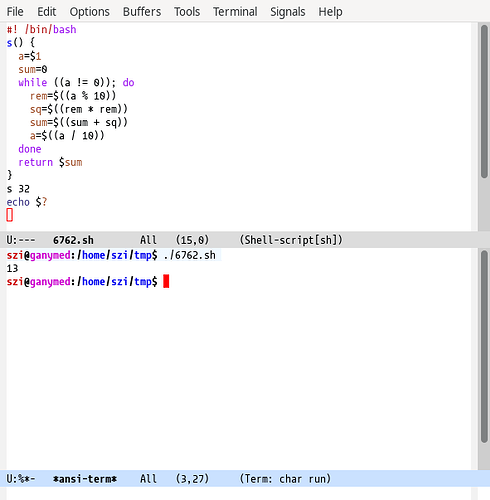Click the U:--- status indicator of 6762.sh
The image size is (490, 500).
21,240
